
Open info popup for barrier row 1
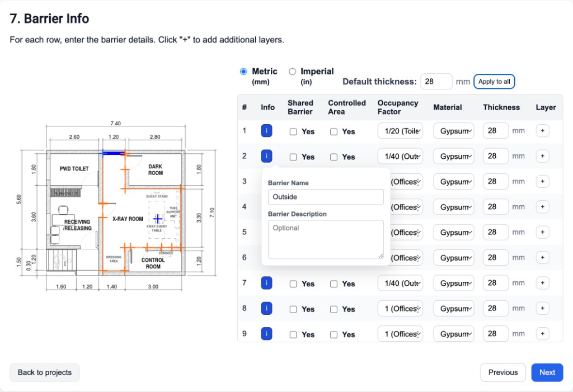click(x=266, y=131)
